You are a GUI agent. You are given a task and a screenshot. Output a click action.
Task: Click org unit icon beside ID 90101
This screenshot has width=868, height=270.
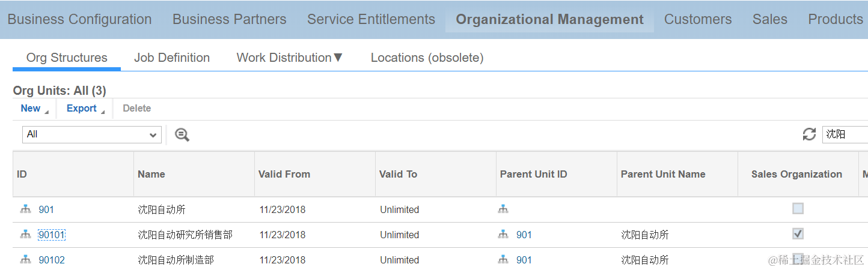25,235
